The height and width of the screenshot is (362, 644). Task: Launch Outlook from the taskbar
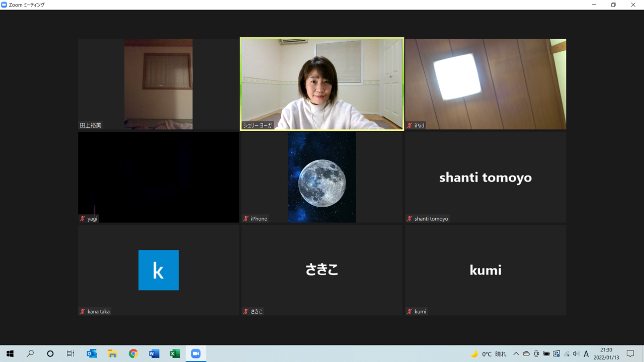(x=92, y=354)
